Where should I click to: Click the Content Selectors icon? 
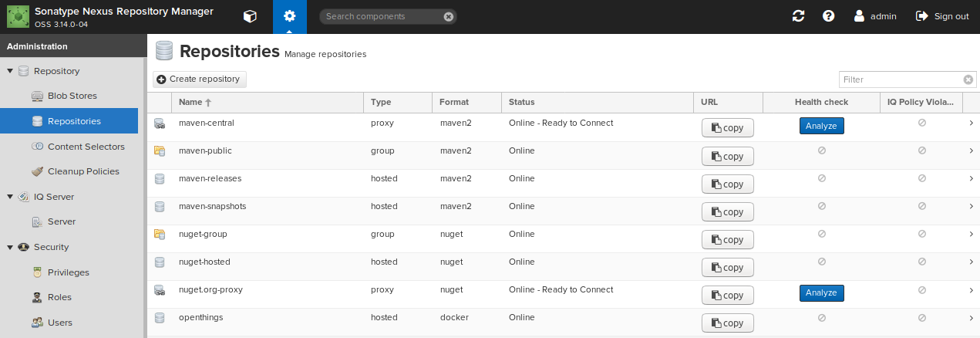pyautogui.click(x=37, y=147)
